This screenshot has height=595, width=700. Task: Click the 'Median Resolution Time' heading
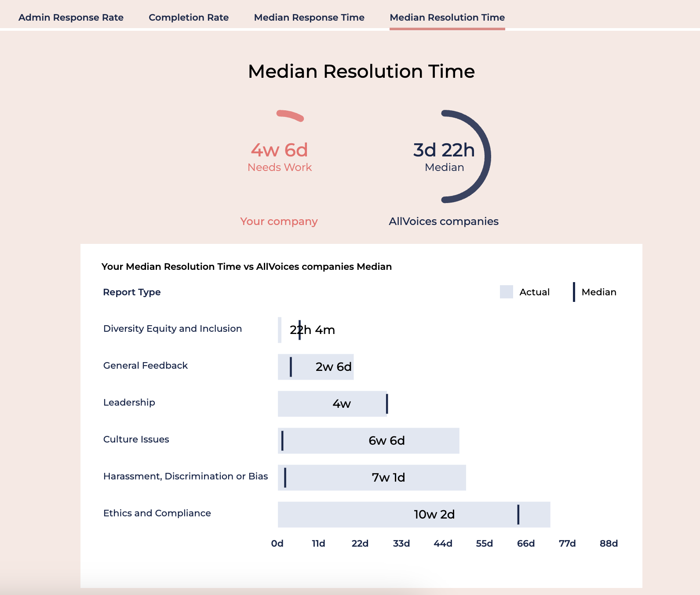coord(361,72)
